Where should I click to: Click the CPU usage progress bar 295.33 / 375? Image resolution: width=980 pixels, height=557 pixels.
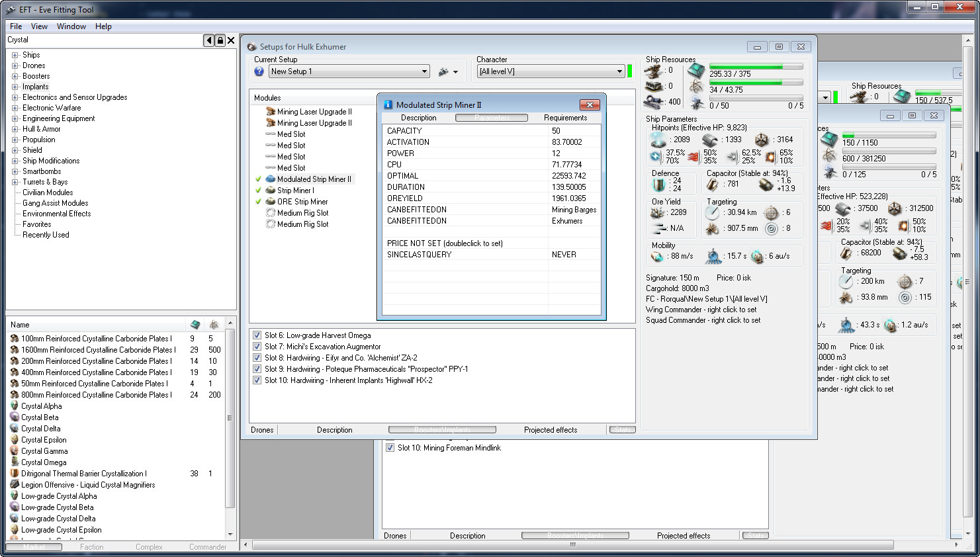pyautogui.click(x=756, y=66)
